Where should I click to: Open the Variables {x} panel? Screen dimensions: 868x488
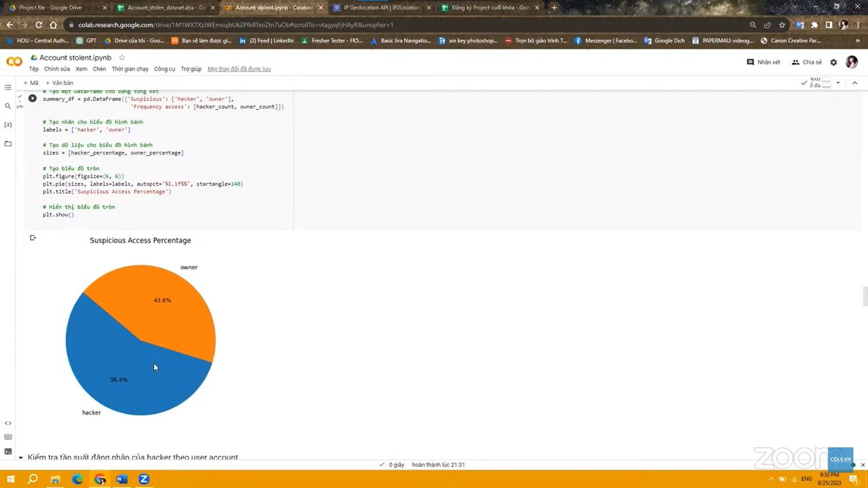[8, 125]
